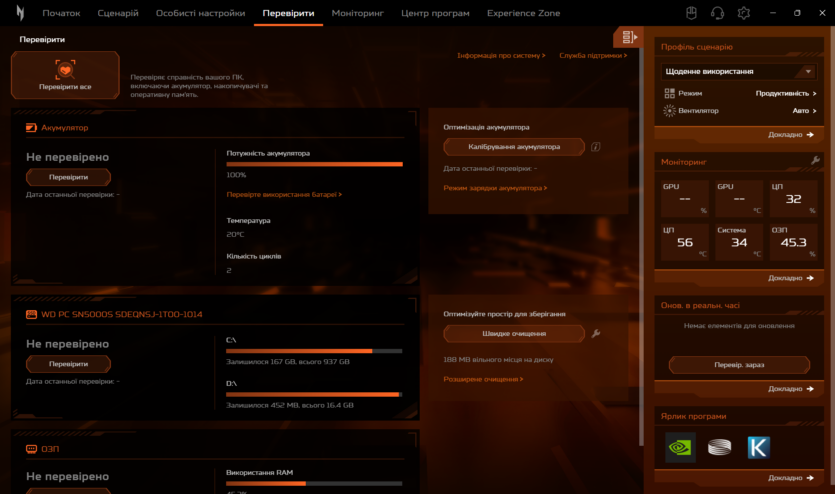
Task: Click the mouse settings icon in title bar
Action: (691, 13)
